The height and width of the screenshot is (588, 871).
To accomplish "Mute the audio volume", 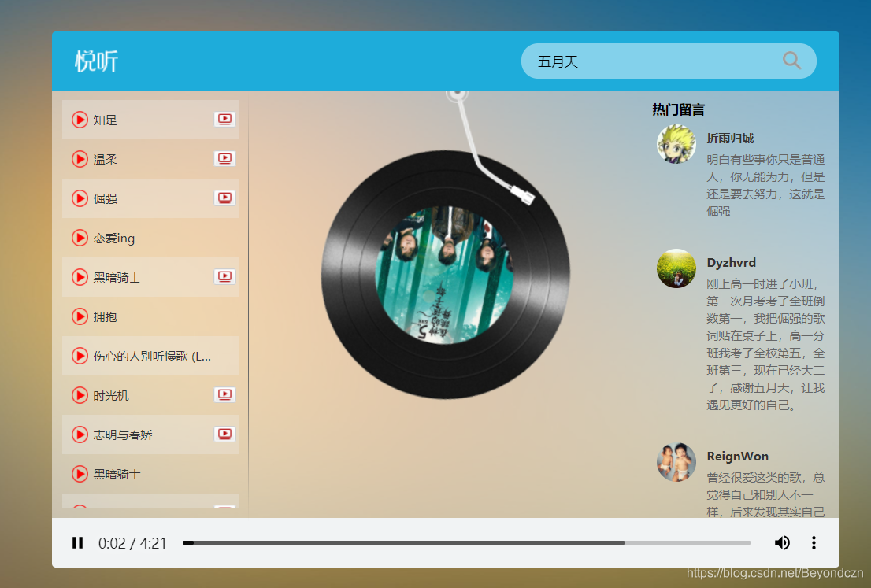I will pyautogui.click(x=782, y=543).
